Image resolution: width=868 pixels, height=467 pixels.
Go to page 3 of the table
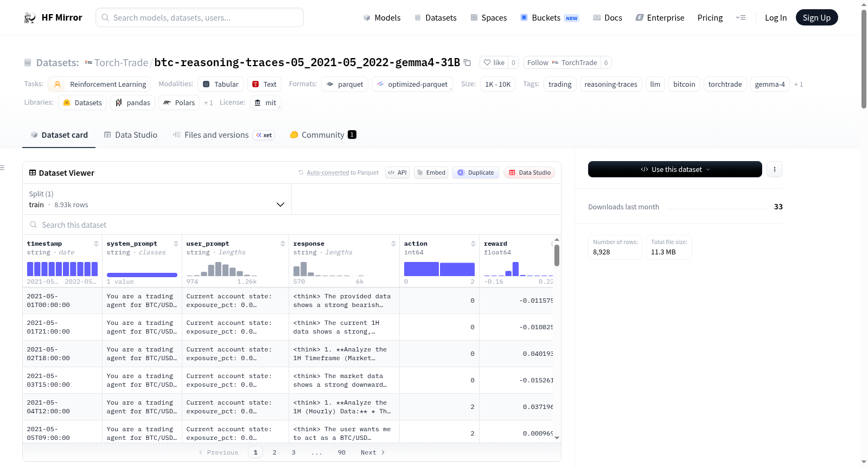tap(293, 452)
